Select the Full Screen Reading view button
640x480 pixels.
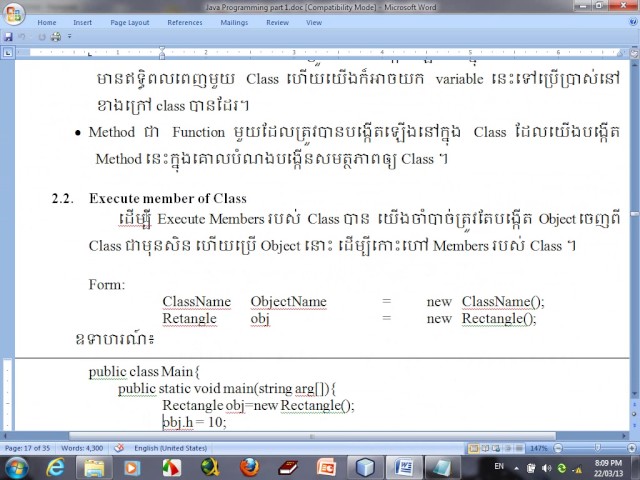[485, 449]
